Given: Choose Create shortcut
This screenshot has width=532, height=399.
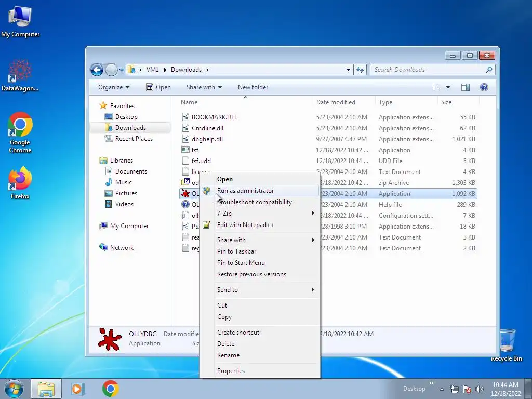Looking at the screenshot, I should (x=238, y=332).
